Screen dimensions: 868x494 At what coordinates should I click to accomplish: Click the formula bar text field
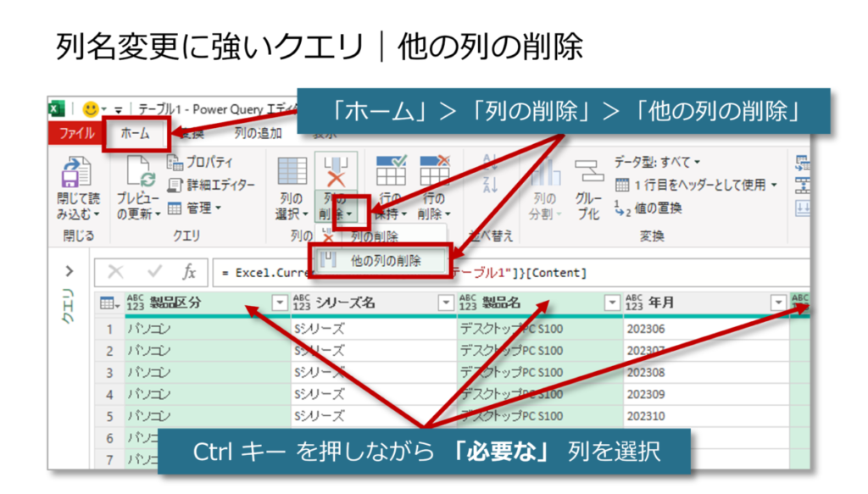509,273
